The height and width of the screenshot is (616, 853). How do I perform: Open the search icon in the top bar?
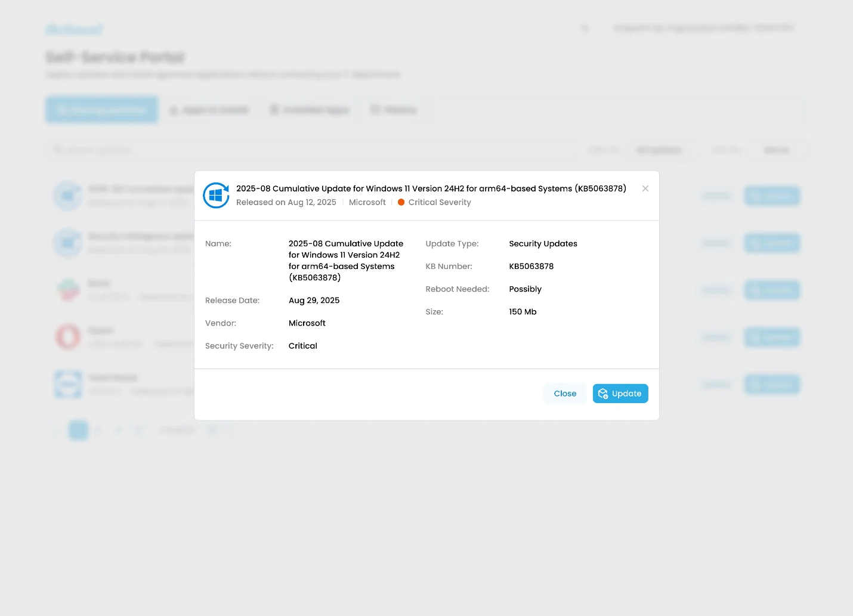click(585, 28)
